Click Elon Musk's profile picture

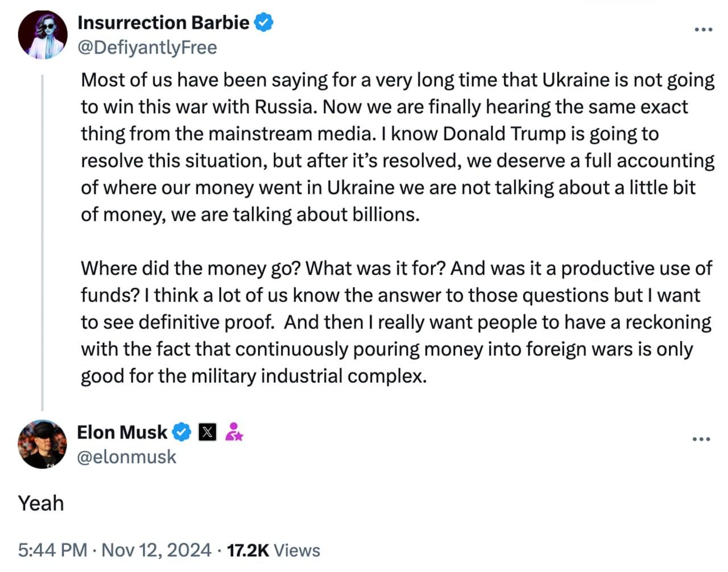(x=42, y=444)
